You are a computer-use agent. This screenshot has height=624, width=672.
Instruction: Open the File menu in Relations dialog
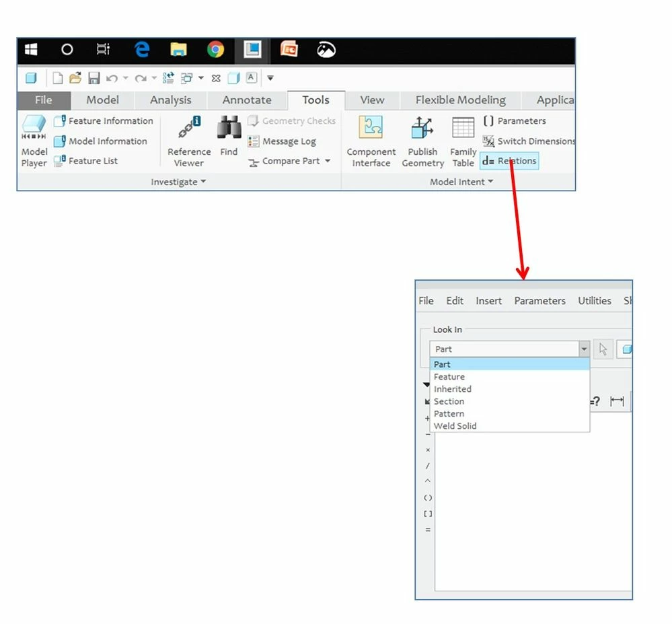[x=426, y=301]
